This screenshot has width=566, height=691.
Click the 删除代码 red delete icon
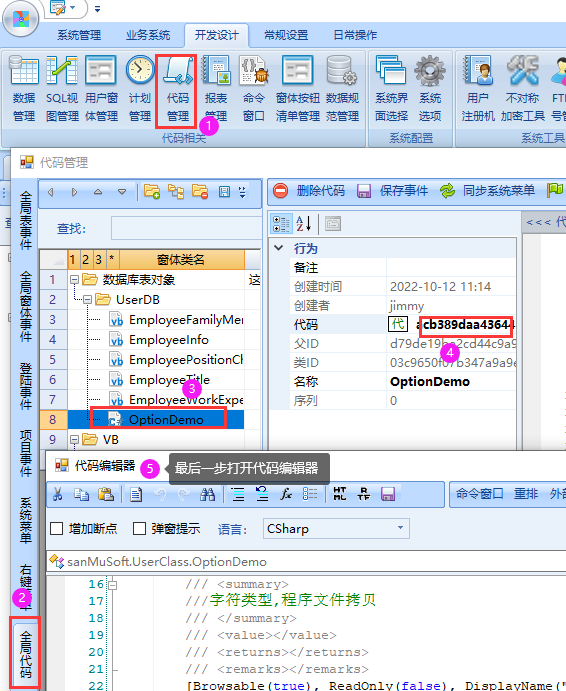tap(281, 191)
